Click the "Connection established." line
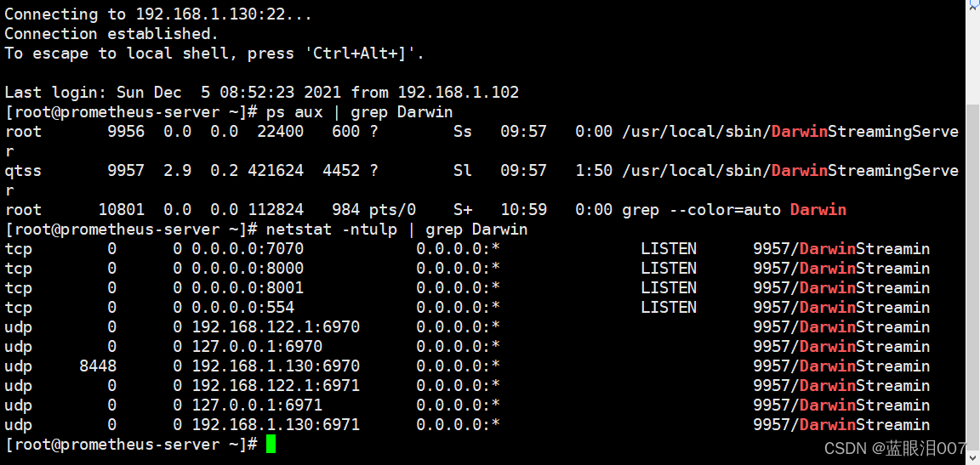The image size is (980, 465). (x=111, y=34)
